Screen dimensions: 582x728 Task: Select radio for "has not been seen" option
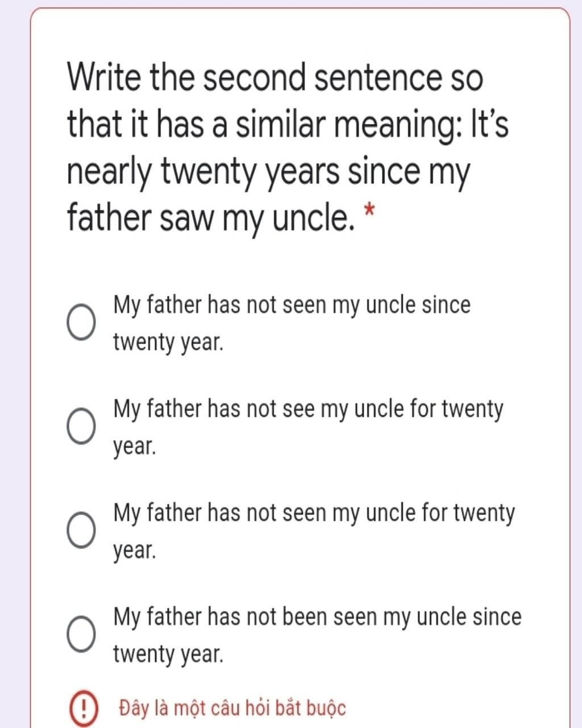click(81, 634)
